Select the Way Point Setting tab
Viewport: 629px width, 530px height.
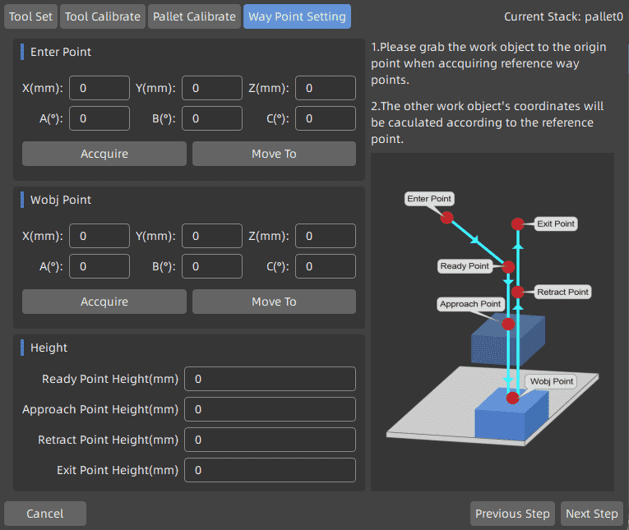click(x=297, y=16)
